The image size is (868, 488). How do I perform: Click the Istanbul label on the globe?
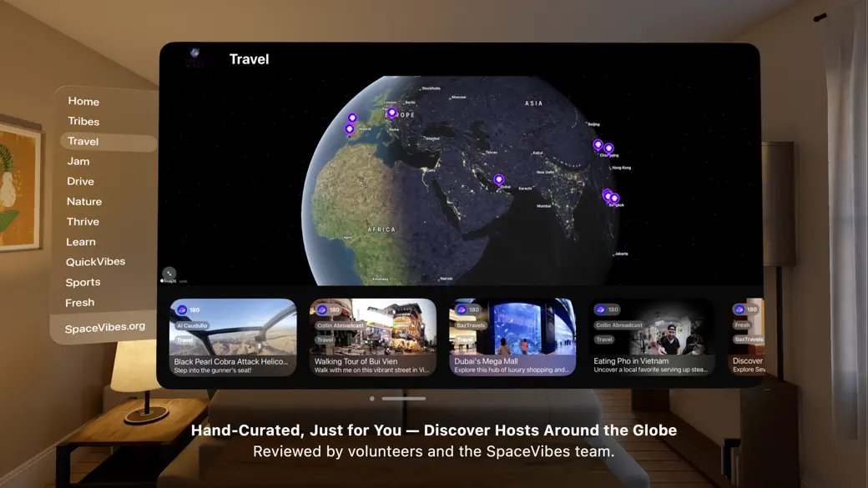(x=431, y=138)
